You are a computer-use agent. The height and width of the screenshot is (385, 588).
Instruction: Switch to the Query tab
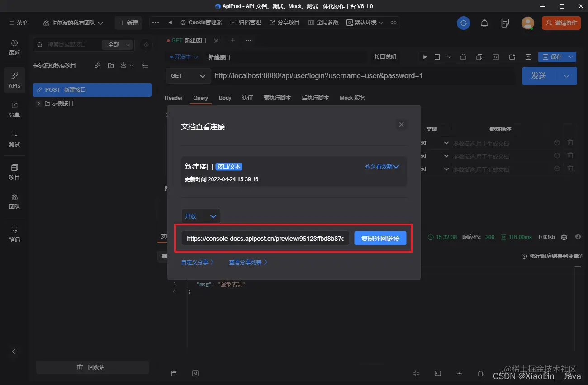click(201, 98)
